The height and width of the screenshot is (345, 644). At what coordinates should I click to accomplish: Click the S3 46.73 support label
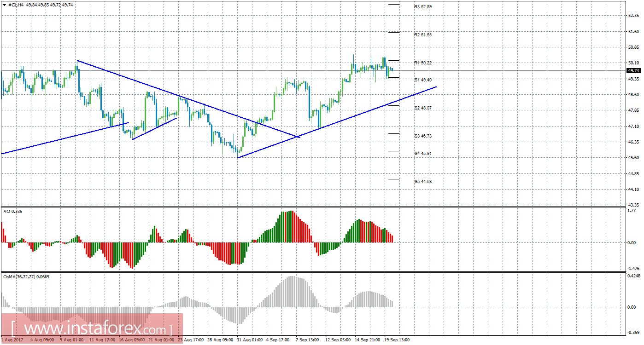point(423,136)
